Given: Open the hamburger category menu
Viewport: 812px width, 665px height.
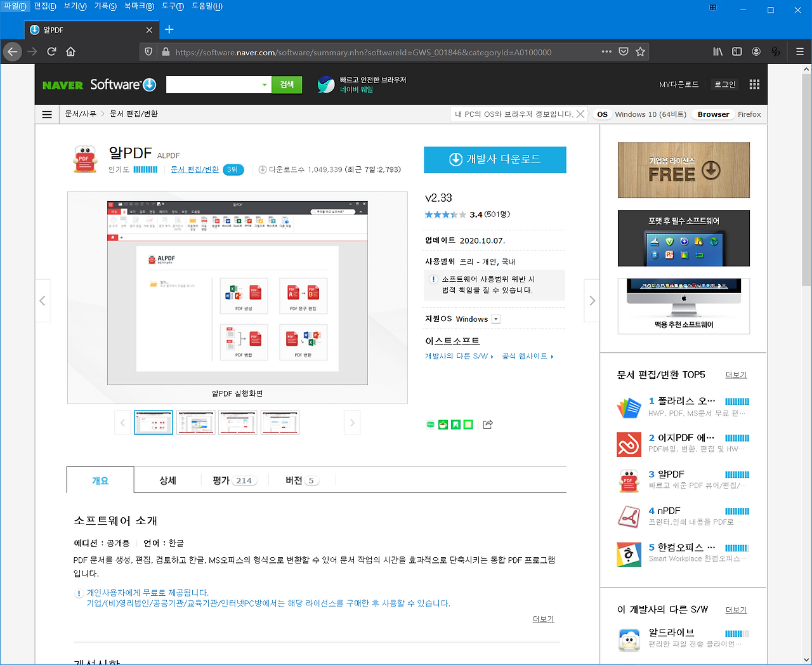Looking at the screenshot, I should pos(47,114).
